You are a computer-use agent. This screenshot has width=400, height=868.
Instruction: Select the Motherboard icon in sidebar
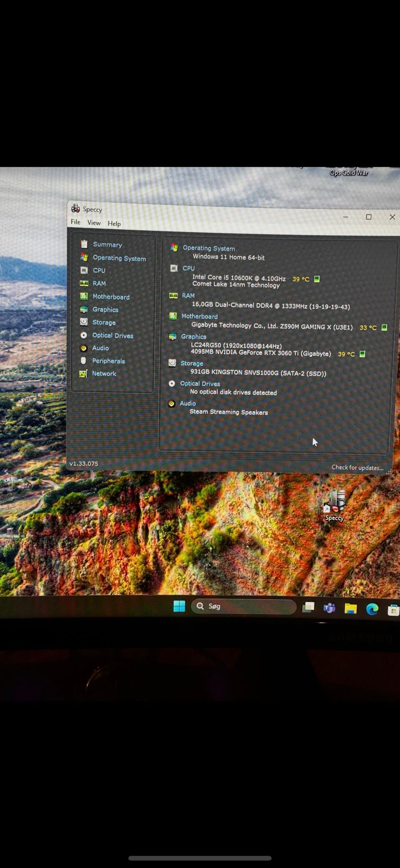click(84, 296)
